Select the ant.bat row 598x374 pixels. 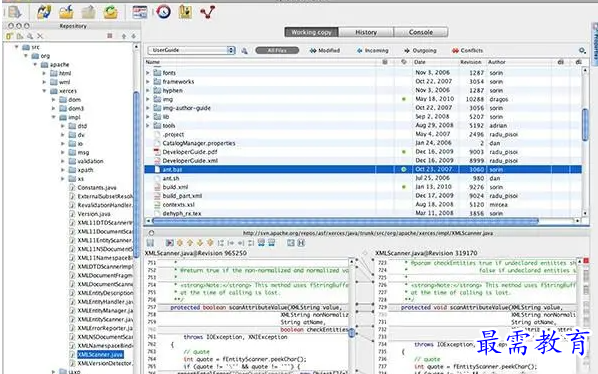363,169
